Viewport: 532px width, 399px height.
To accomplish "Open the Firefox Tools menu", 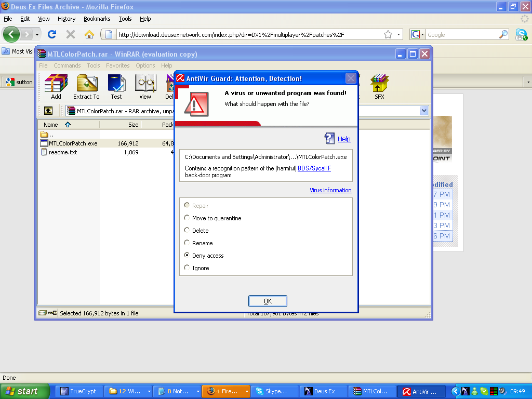I will click(x=125, y=19).
